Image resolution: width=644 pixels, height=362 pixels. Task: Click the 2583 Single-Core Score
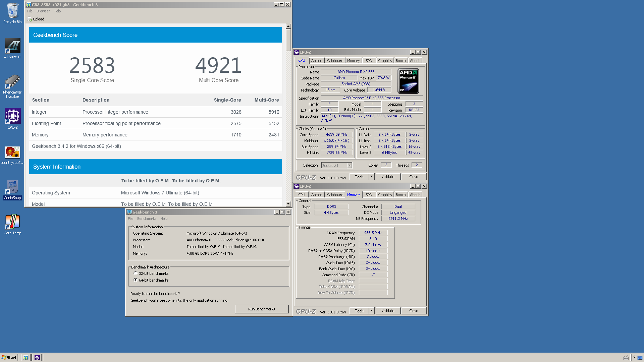92,65
